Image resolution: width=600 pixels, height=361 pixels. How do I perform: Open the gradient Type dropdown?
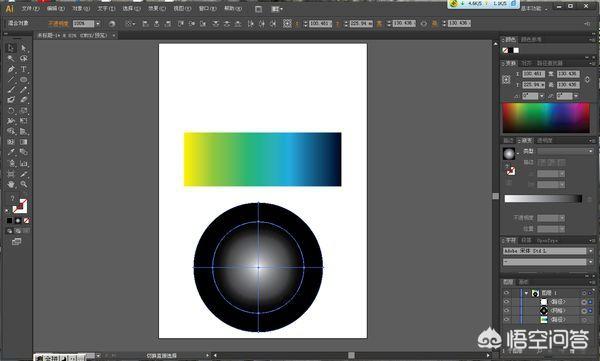click(566, 152)
